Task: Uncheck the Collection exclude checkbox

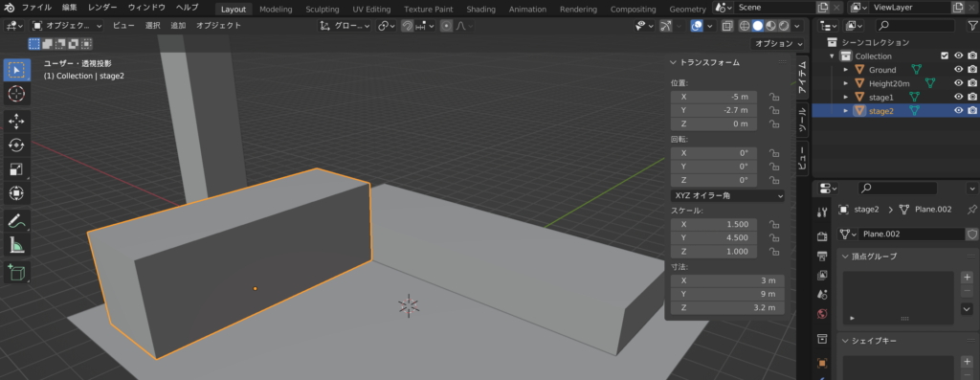Action: click(945, 56)
